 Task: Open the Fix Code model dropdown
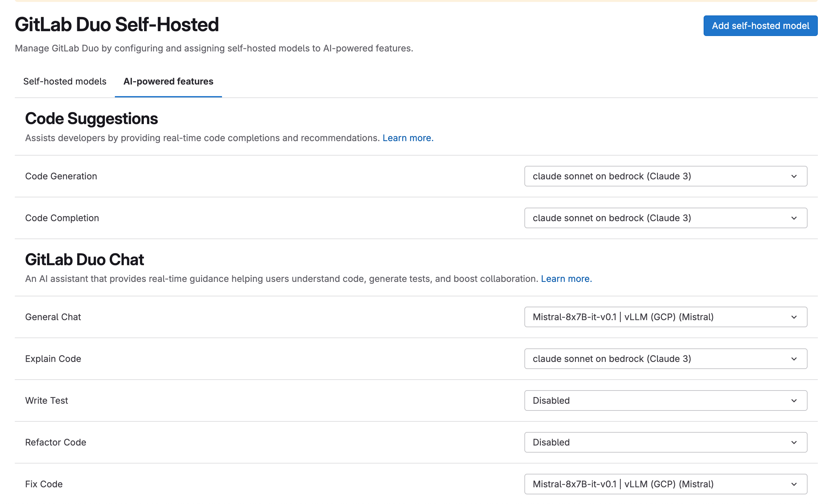(665, 484)
